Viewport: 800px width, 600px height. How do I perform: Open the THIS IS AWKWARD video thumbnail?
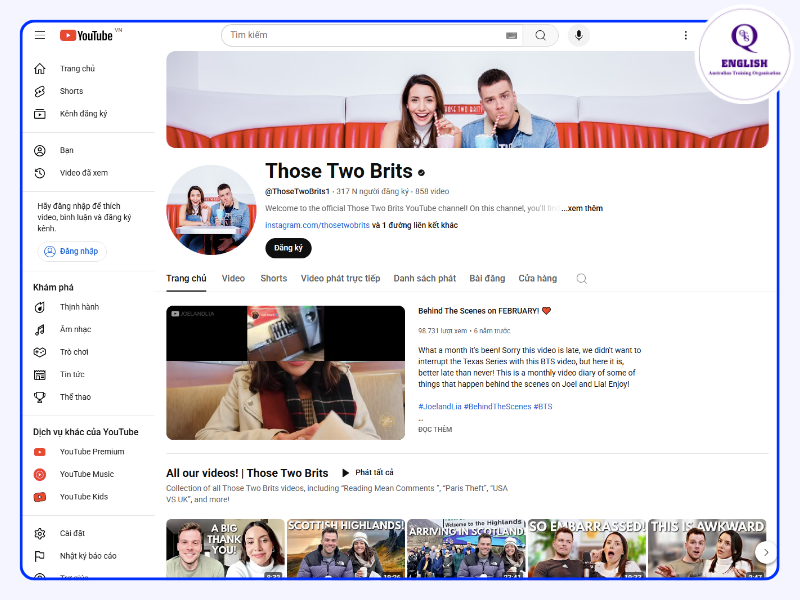pyautogui.click(x=707, y=548)
